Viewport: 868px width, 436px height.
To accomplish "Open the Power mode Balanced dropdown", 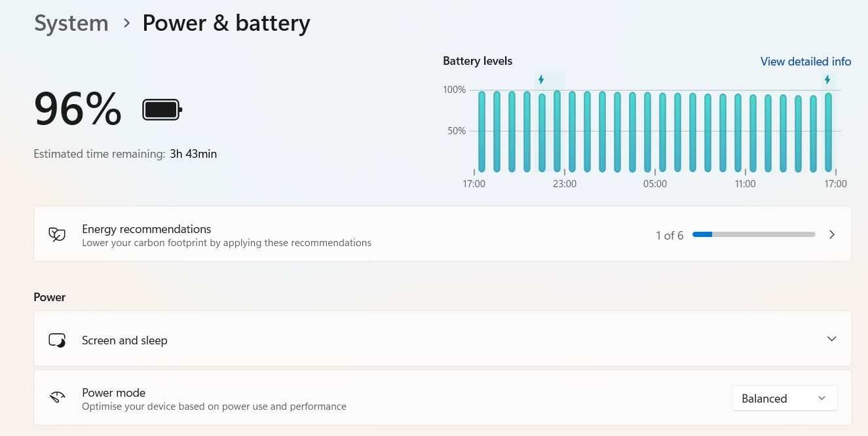I will 785,398.
